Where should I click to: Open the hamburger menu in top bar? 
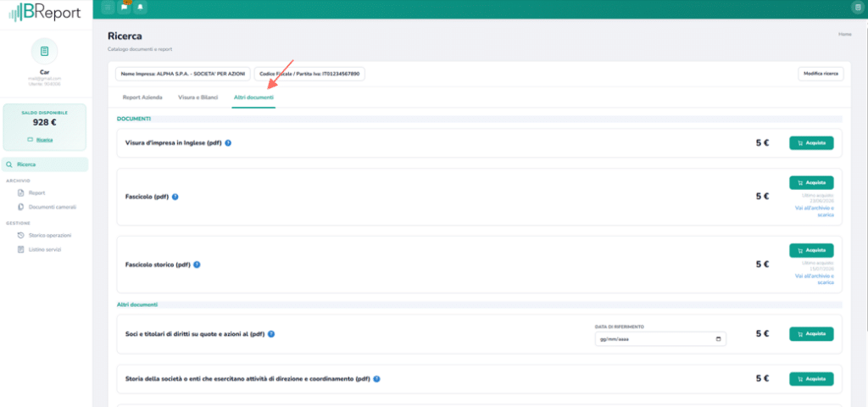coord(108,7)
